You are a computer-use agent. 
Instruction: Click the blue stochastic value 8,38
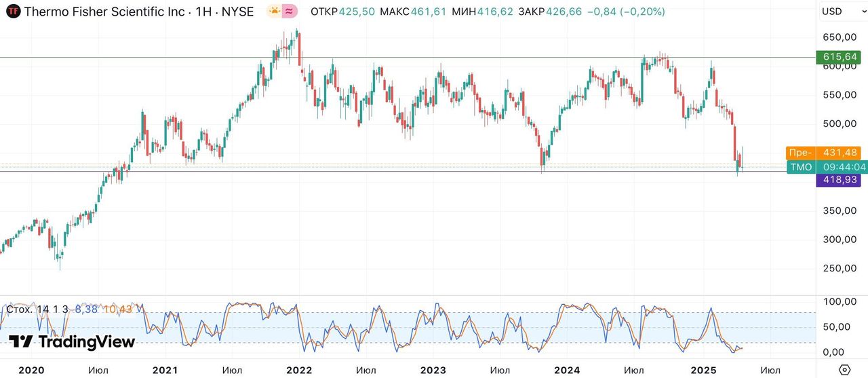click(x=86, y=309)
